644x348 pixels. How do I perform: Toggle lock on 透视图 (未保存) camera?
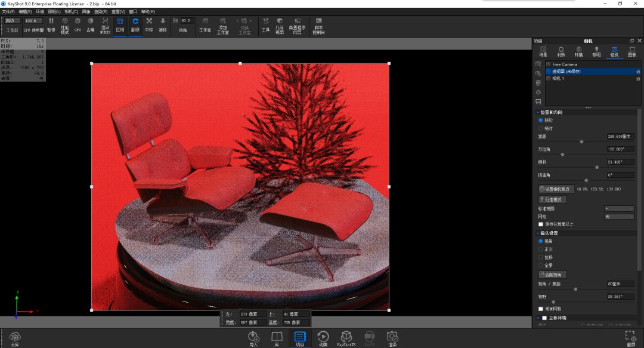[x=638, y=72]
